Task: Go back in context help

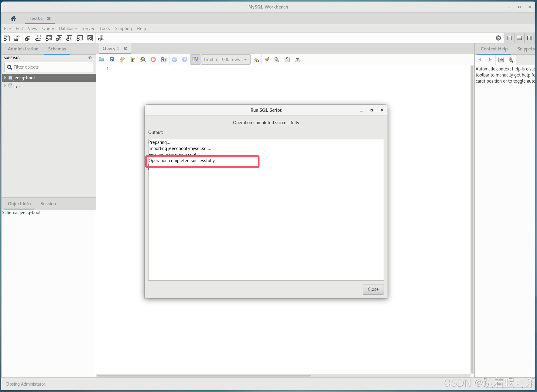Action: click(480, 60)
